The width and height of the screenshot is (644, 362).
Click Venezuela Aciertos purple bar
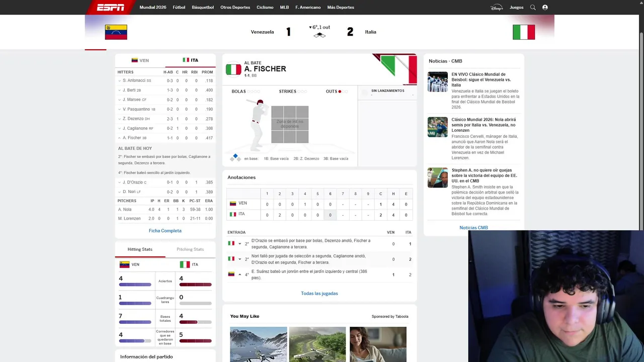coord(135,285)
